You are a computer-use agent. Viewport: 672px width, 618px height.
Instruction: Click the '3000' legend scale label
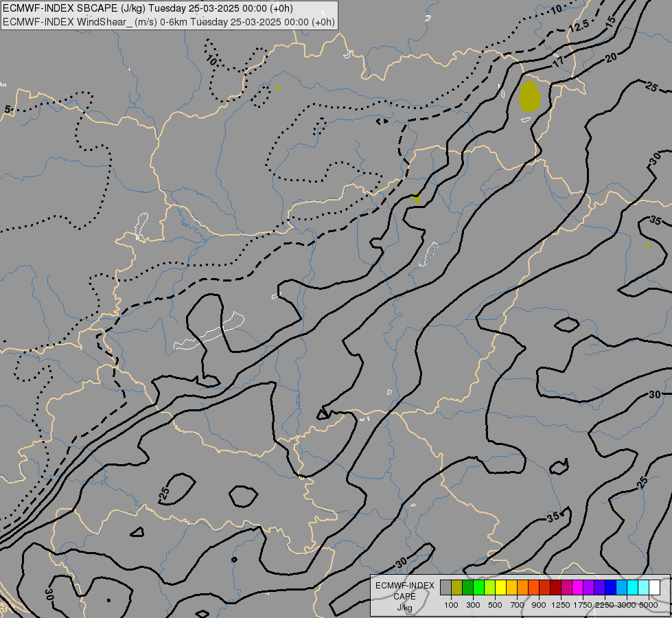point(627,605)
